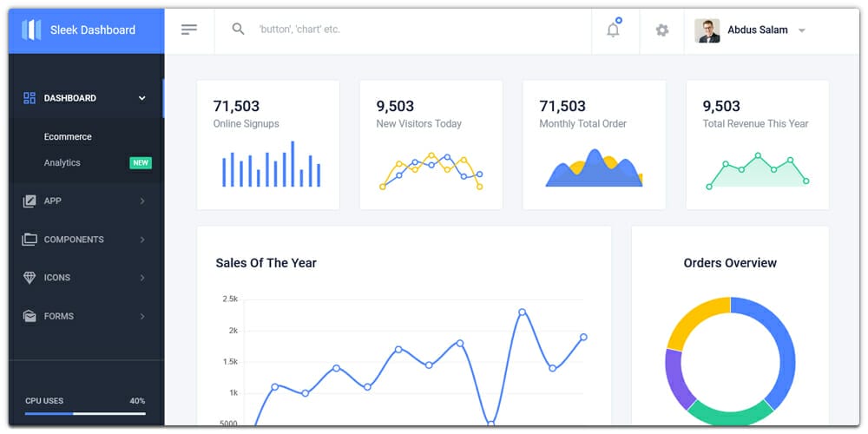Image resolution: width=868 pixels, height=434 pixels.
Task: Select the Ecommerce menu item
Action: [68, 137]
